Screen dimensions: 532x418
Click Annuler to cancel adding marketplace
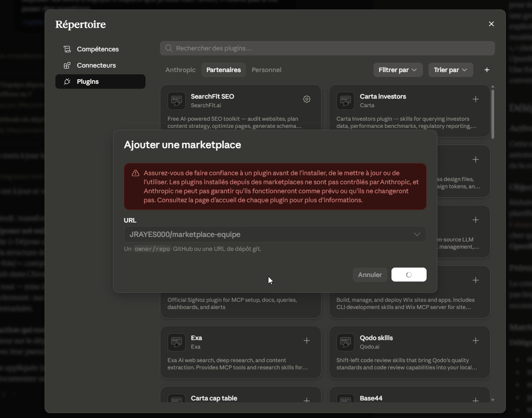[x=370, y=275]
